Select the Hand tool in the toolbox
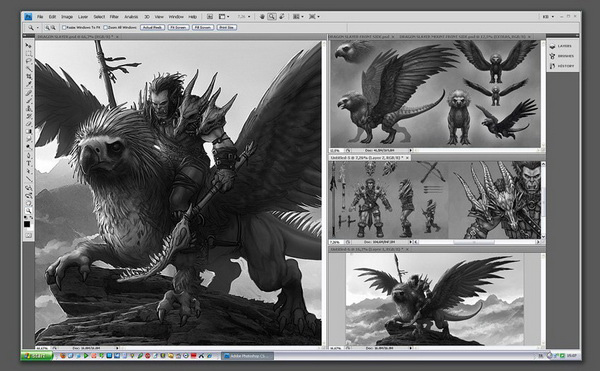The image size is (600, 371). (x=28, y=203)
